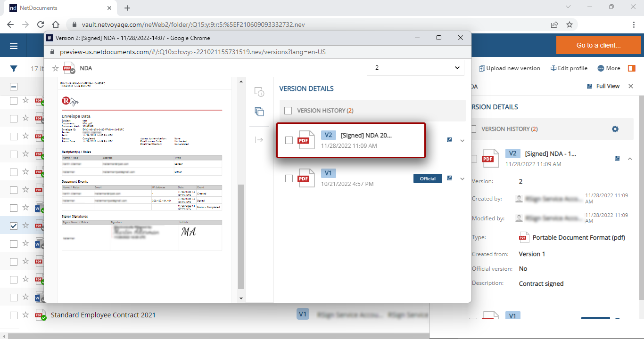Click the versions stack icon in the preview sidebar
The height and width of the screenshot is (339, 644).
coord(259,112)
